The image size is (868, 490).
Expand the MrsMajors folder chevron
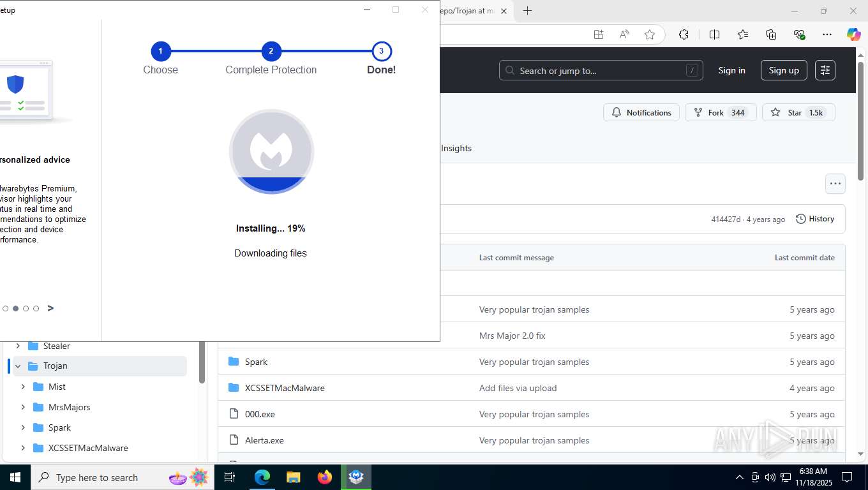[23, 407]
